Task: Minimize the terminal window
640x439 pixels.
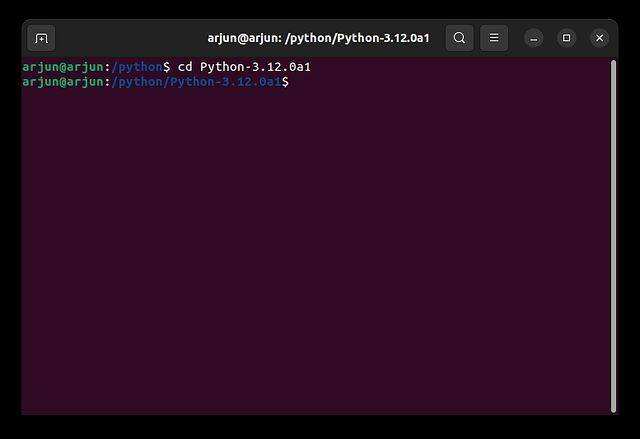Action: click(535, 38)
